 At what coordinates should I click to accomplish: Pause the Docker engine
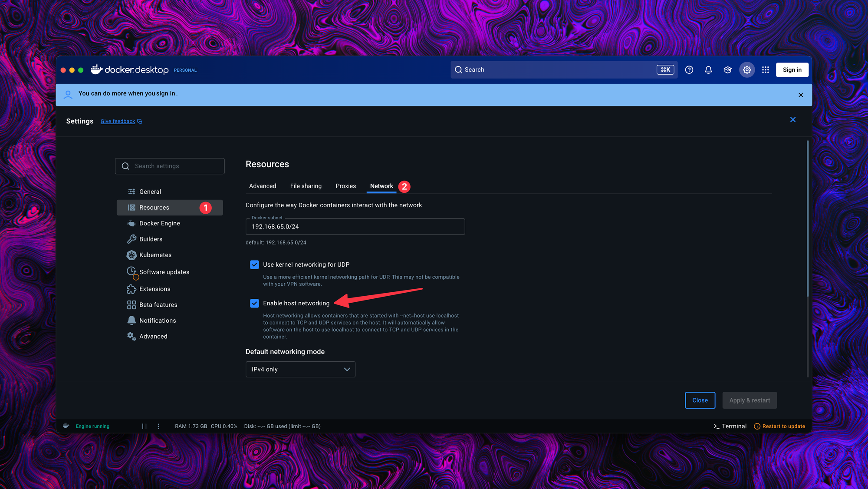[x=145, y=426]
